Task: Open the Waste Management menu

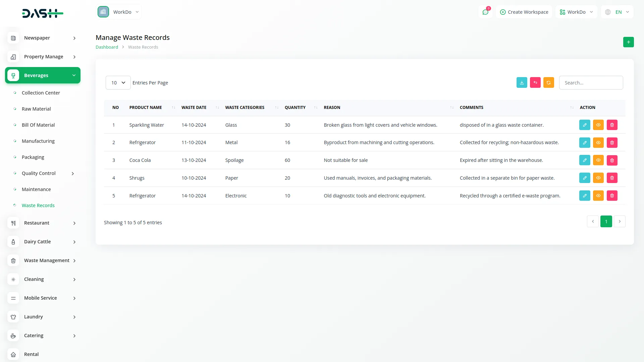Action: 47,260
